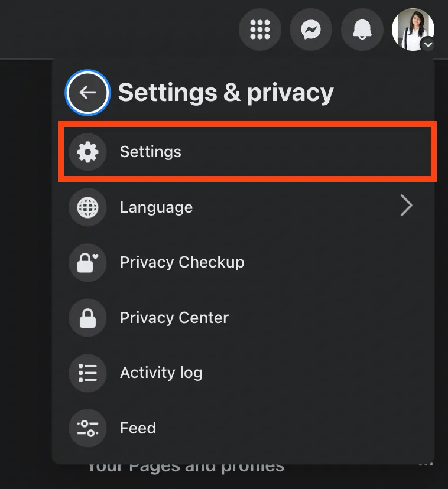Open the Settings text label
Viewport: 448px width, 489px height.
(151, 152)
